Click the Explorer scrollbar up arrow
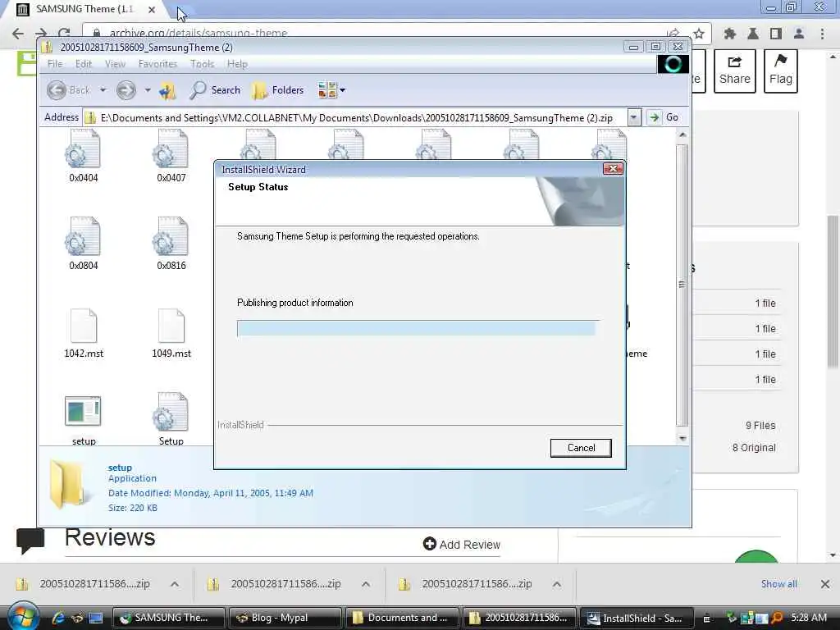The image size is (840, 630). coord(682,135)
